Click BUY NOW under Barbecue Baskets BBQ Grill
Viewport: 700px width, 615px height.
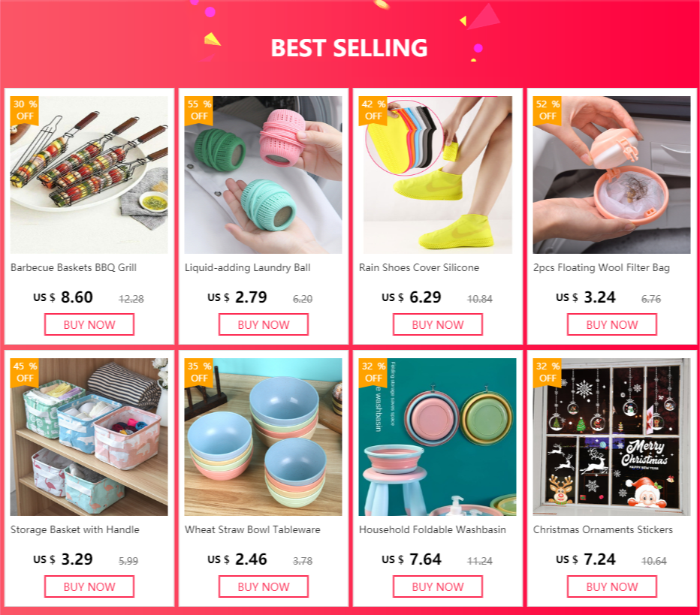89,324
